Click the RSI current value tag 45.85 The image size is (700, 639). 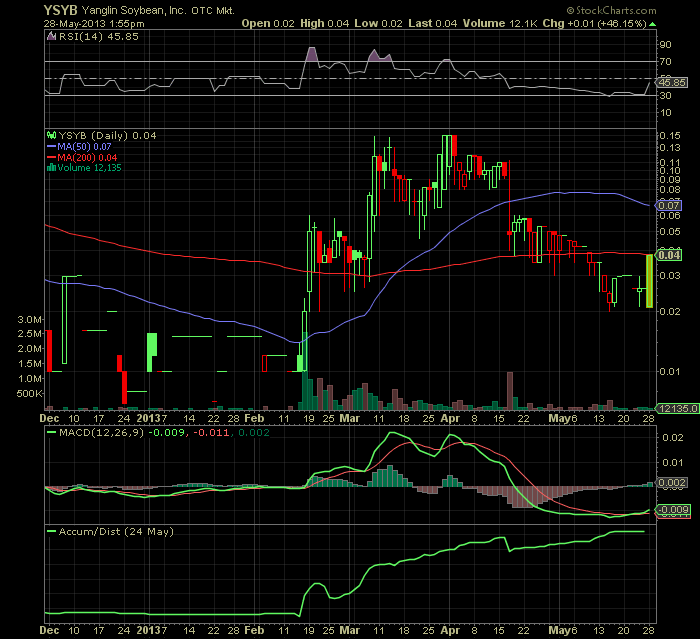pos(672,83)
